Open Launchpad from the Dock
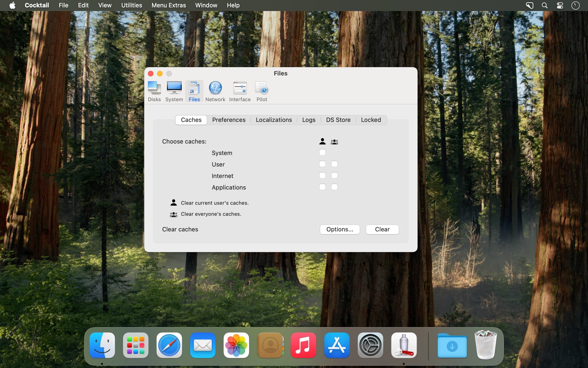This screenshot has width=588, height=368. (136, 345)
